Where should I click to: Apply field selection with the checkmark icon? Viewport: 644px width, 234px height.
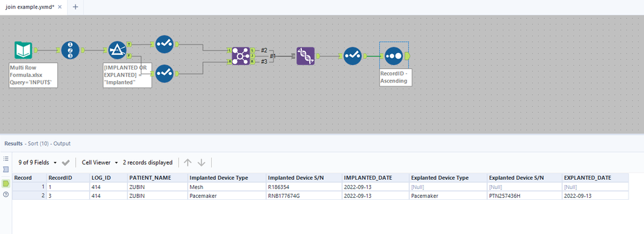[66, 162]
